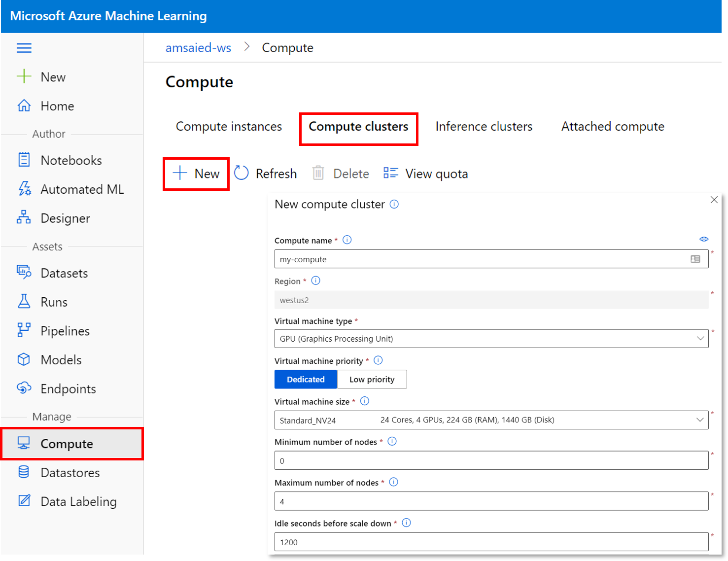Click the Delete toolbar label
The image size is (728, 561).
pos(351,174)
